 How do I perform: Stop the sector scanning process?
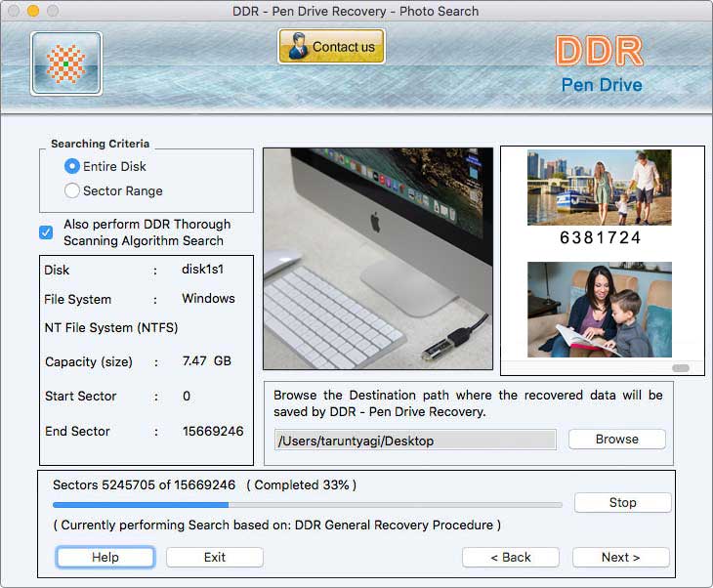pos(622,502)
